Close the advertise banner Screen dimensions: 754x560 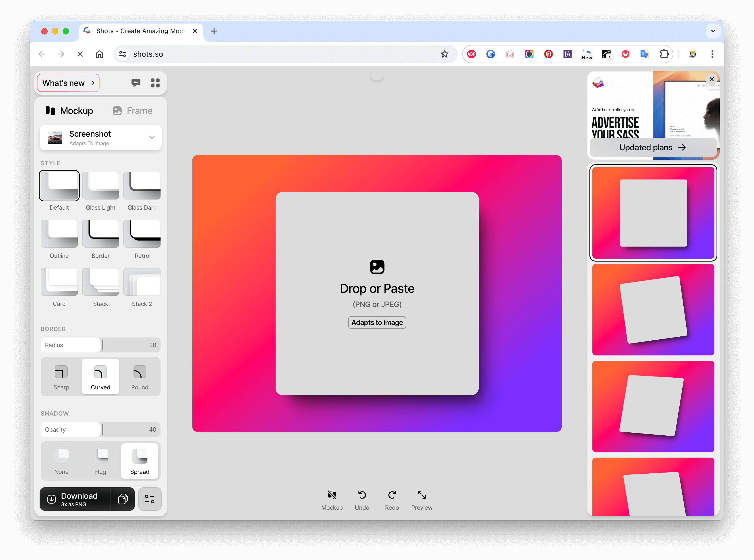click(712, 79)
